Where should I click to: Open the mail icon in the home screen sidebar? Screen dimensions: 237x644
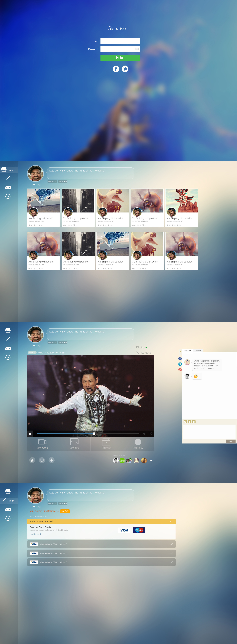click(x=8, y=187)
